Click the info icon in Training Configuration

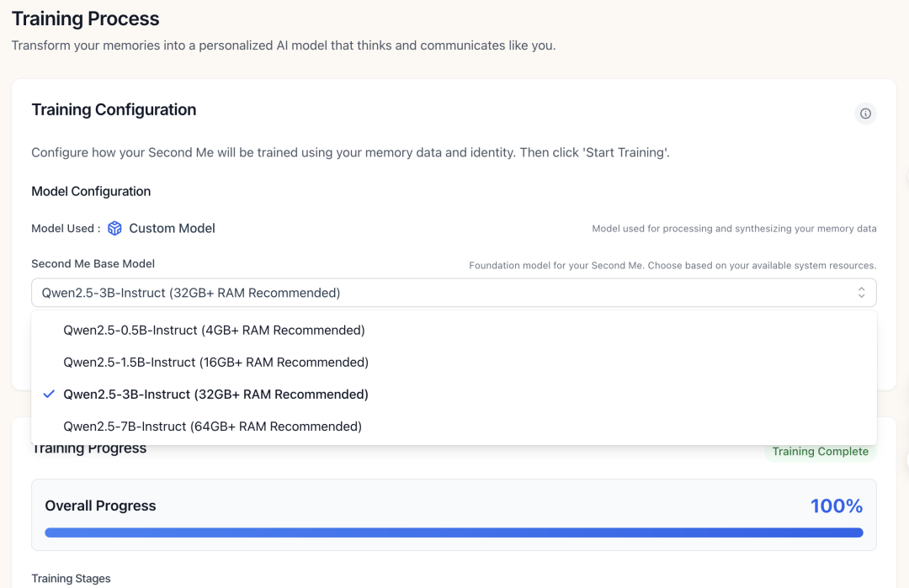[x=865, y=114]
